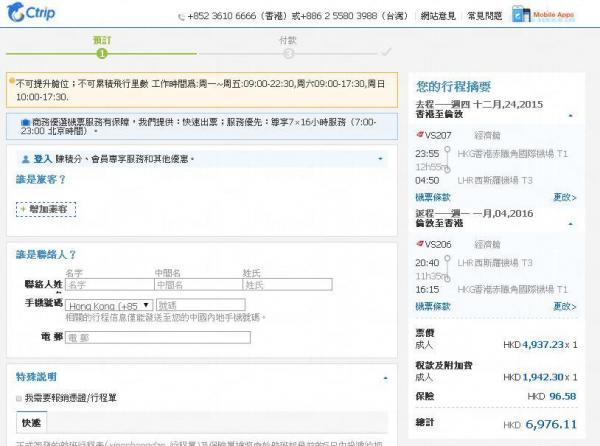Focus the 電郵 email field
The width and height of the screenshot is (600, 446).
[158, 337]
